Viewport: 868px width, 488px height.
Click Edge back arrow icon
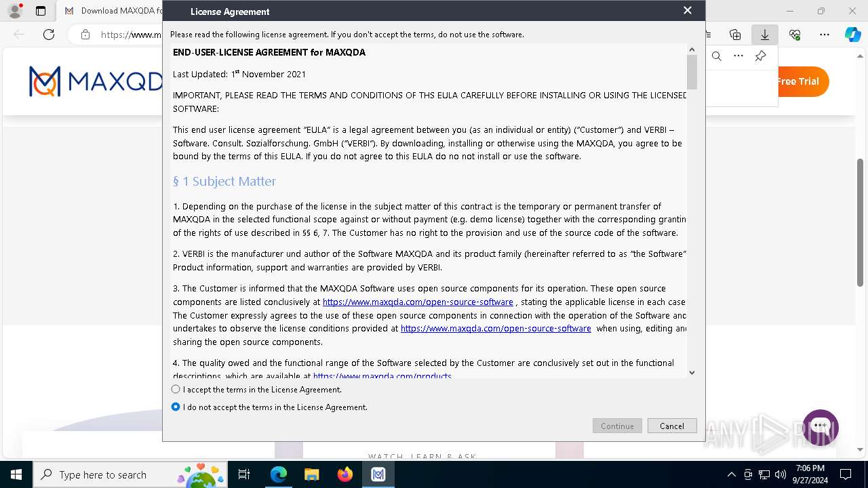[19, 35]
